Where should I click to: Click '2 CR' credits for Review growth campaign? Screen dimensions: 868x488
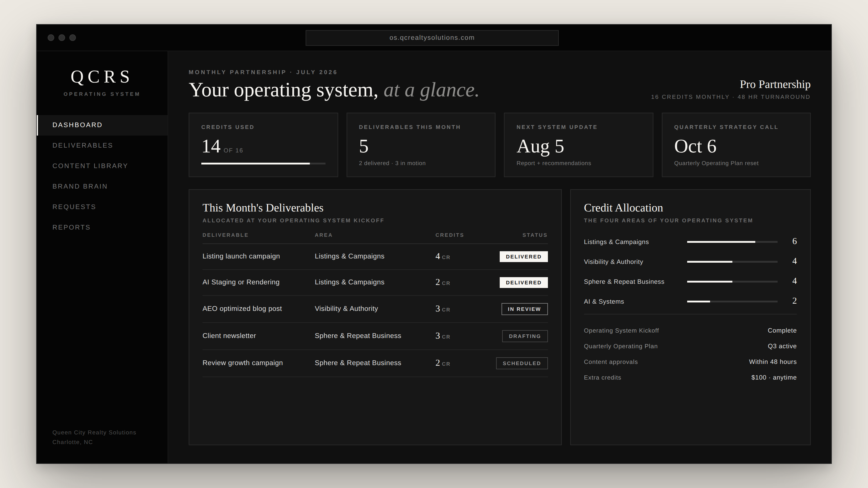[442, 363]
